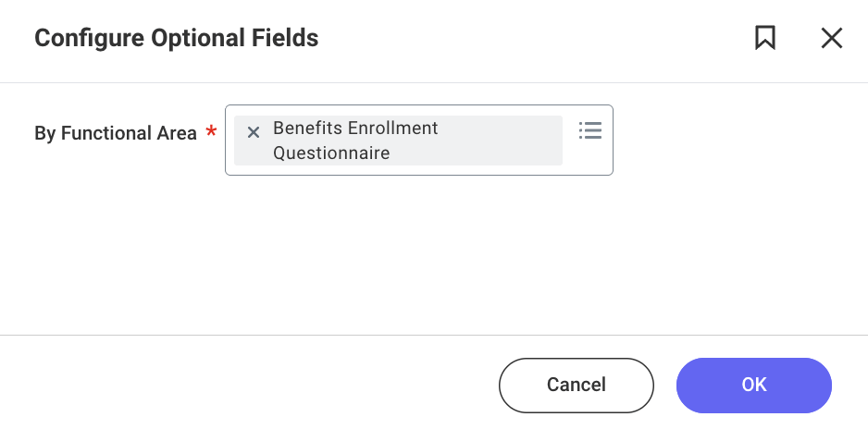The width and height of the screenshot is (868, 429).
Task: Click the red required asterisk
Action: point(211,132)
